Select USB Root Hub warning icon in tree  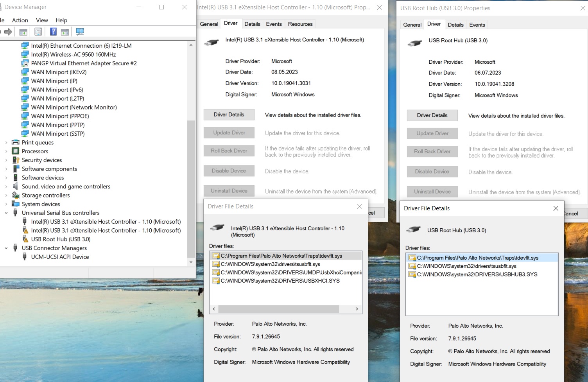point(25,239)
